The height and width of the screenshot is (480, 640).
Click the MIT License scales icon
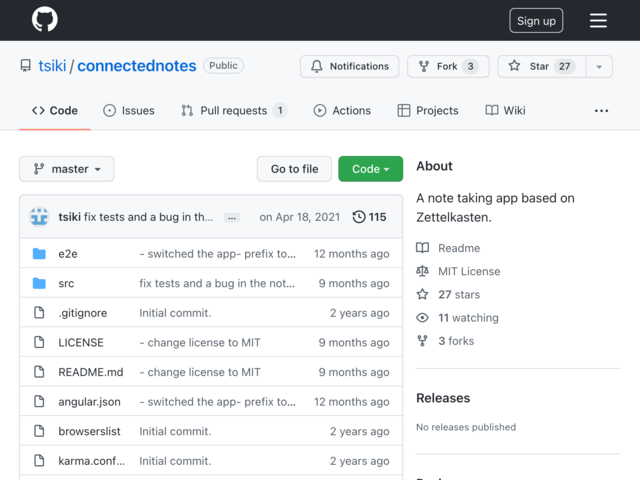[422, 271]
